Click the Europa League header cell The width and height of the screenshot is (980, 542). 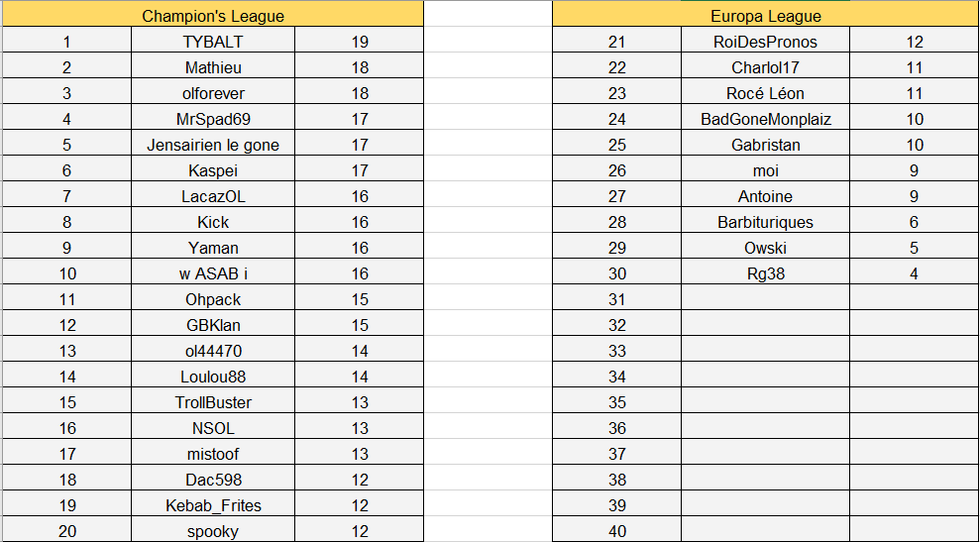[765, 16]
